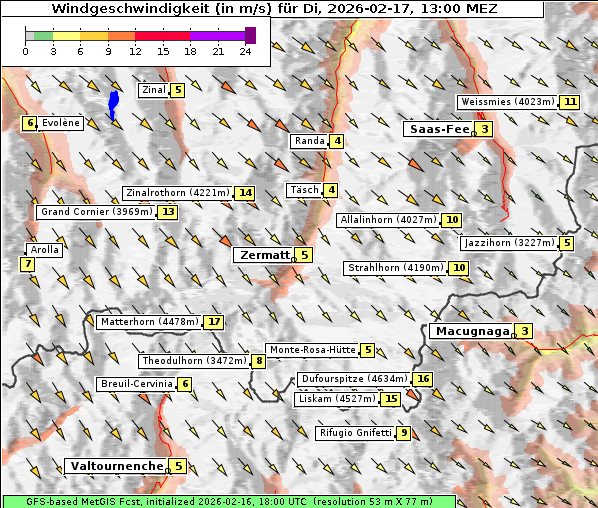Click the grey 0-1 legend color segment
The height and width of the screenshot is (508, 598).
click(30, 36)
